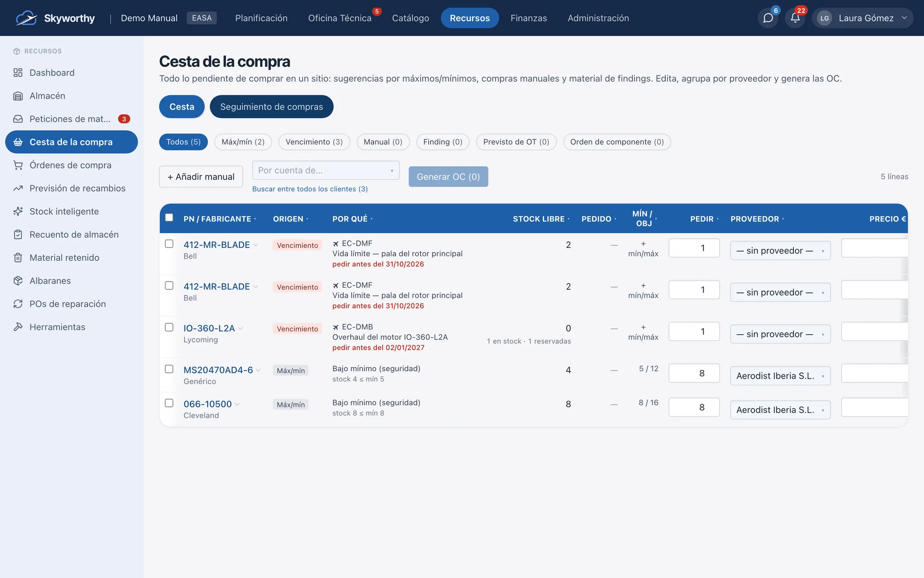This screenshot has height=578, width=924.
Task: Open the Finanzas menu
Action: (529, 18)
